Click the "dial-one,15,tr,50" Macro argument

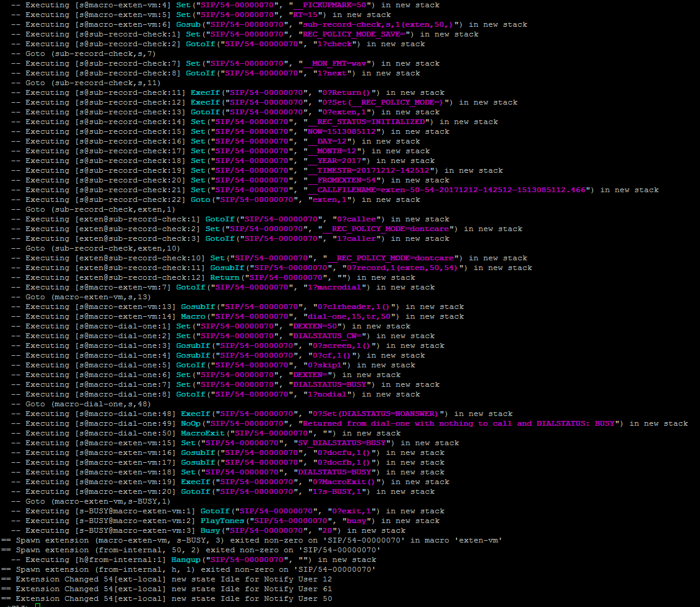pyautogui.click(x=349, y=317)
